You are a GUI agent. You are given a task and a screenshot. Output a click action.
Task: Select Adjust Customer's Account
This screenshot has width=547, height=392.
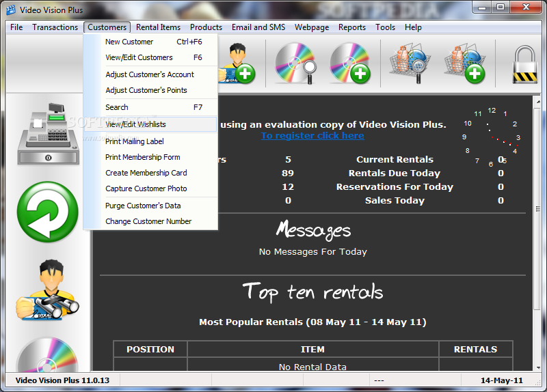[x=150, y=74]
